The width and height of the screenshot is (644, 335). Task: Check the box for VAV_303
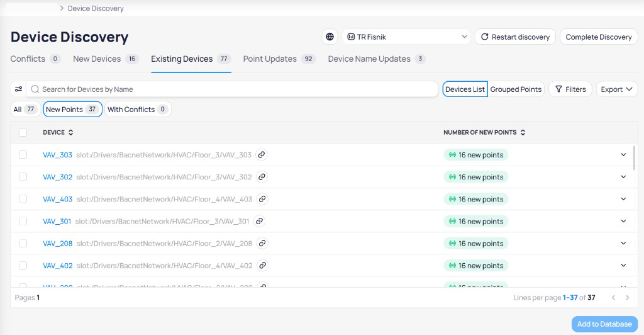pyautogui.click(x=23, y=154)
